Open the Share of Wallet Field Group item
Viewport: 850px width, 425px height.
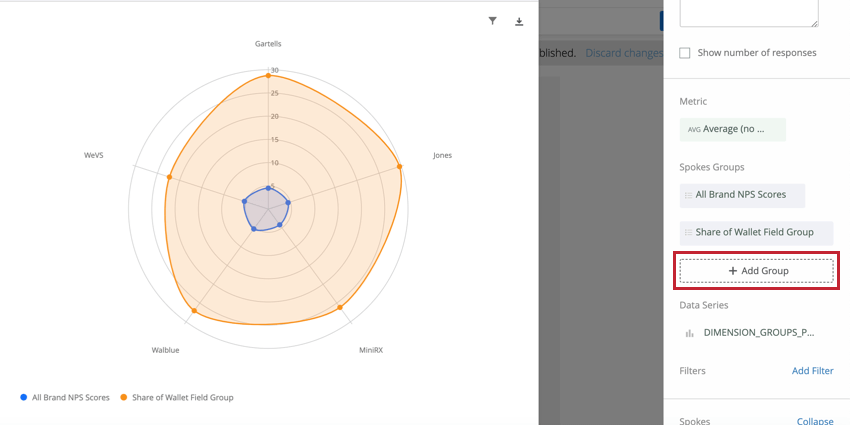click(x=755, y=232)
